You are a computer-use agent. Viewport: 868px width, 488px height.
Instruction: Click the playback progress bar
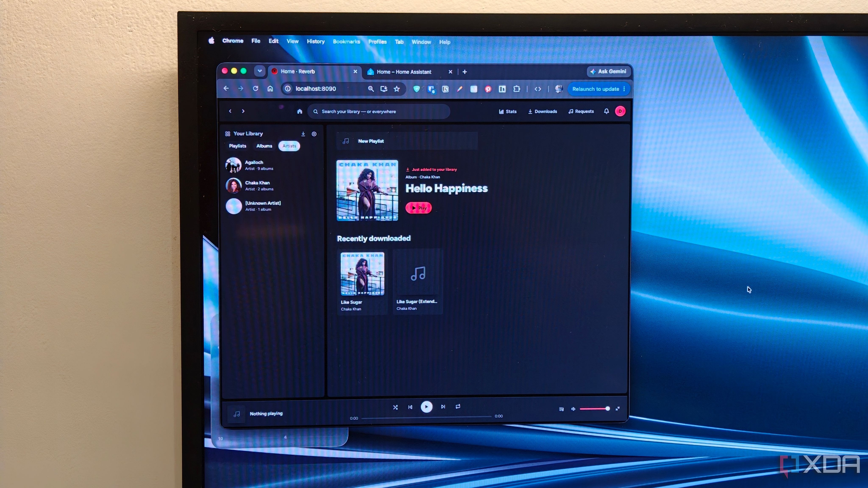click(426, 417)
